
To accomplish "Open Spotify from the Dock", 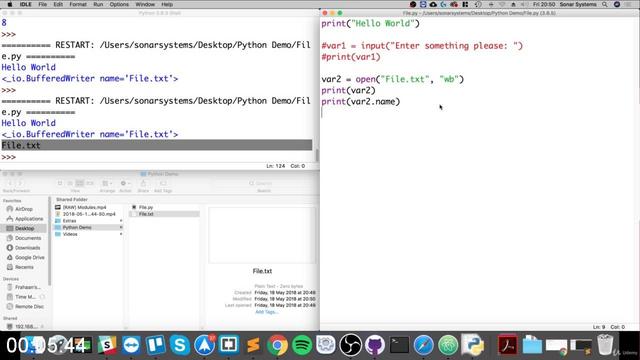I will pos(302,345).
